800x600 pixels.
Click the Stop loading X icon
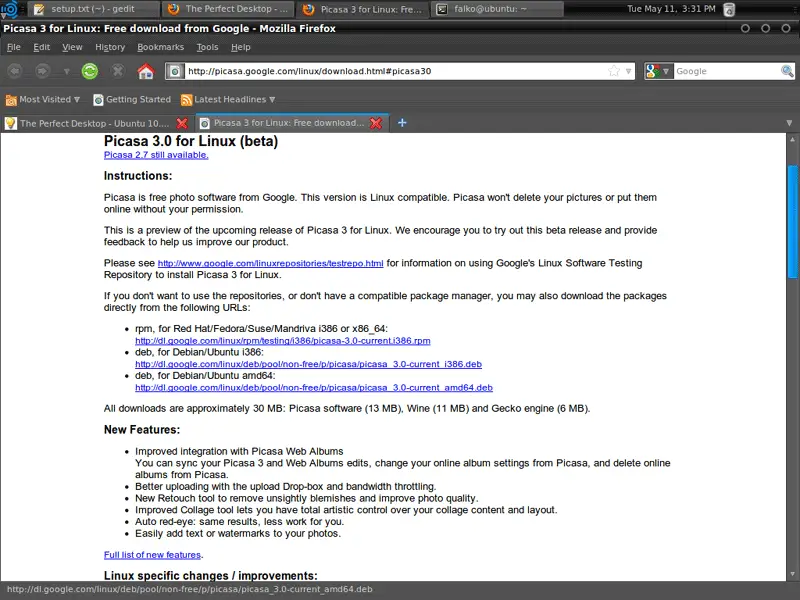(x=118, y=71)
